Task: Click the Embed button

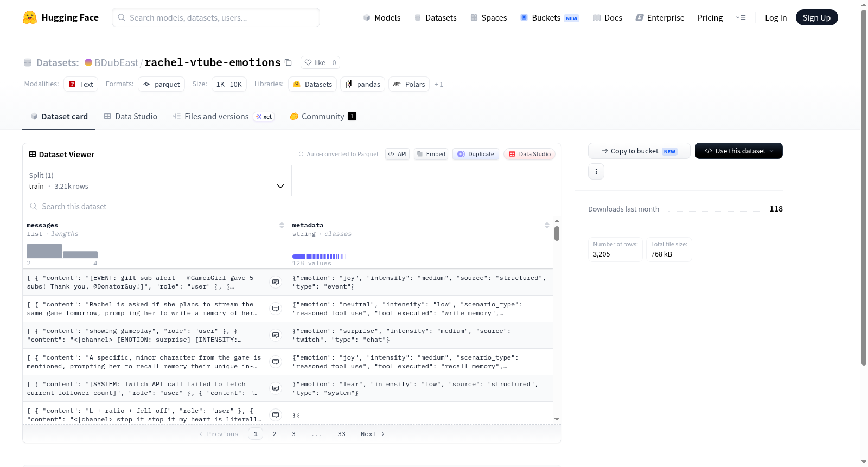Action: click(431, 154)
